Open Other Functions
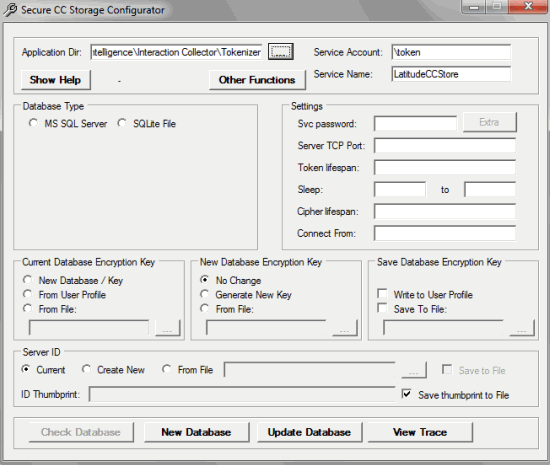 point(257,80)
